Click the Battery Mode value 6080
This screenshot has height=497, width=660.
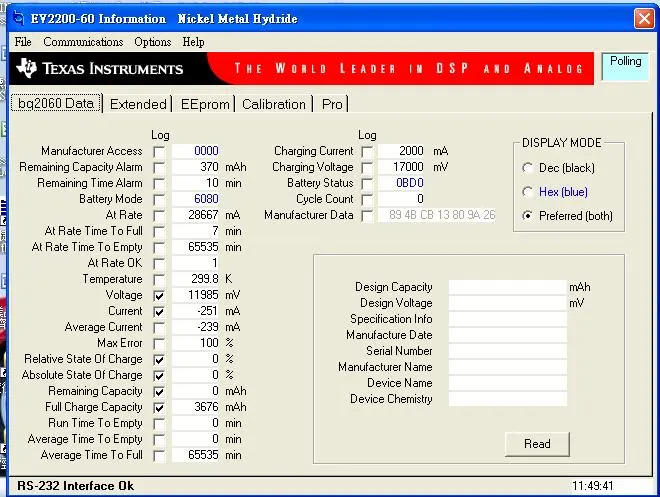(x=196, y=199)
